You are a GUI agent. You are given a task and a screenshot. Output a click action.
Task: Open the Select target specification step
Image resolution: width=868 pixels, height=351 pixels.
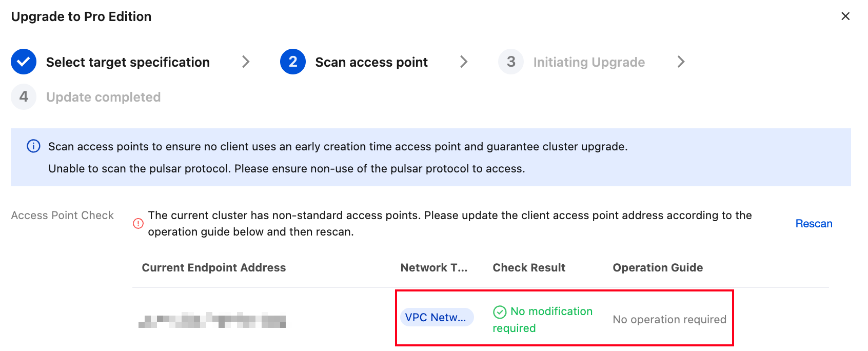tap(128, 62)
